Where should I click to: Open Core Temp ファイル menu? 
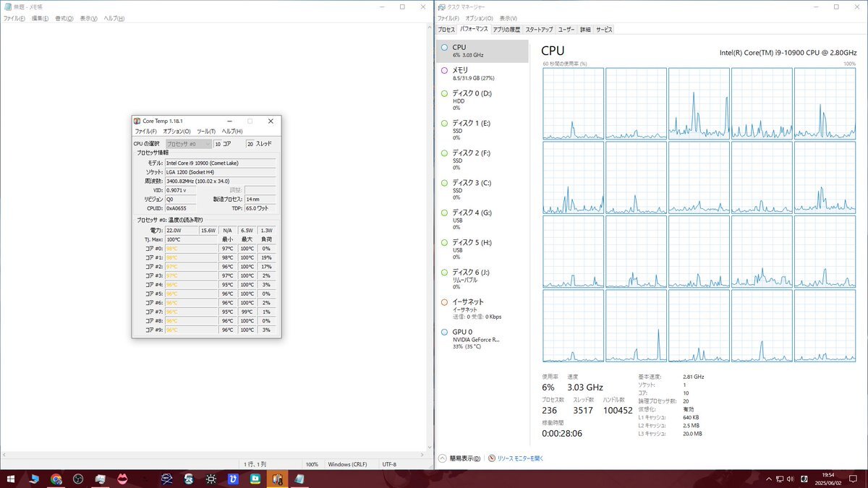click(x=145, y=132)
